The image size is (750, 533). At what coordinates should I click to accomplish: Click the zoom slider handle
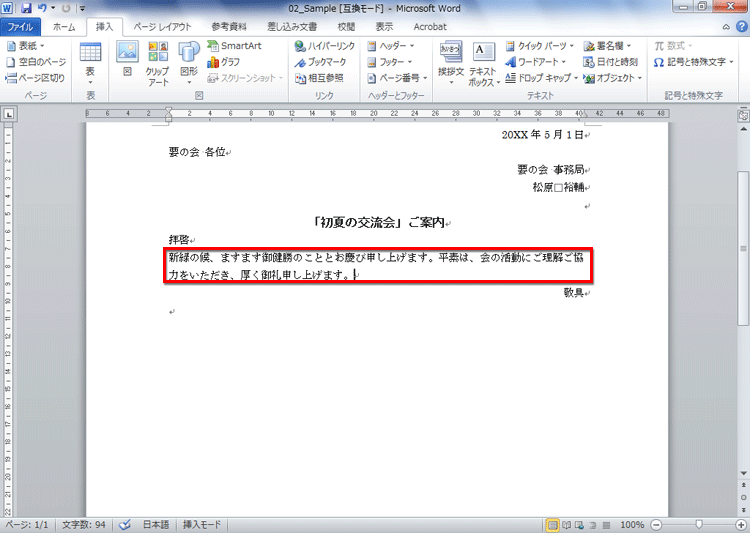[x=699, y=525]
